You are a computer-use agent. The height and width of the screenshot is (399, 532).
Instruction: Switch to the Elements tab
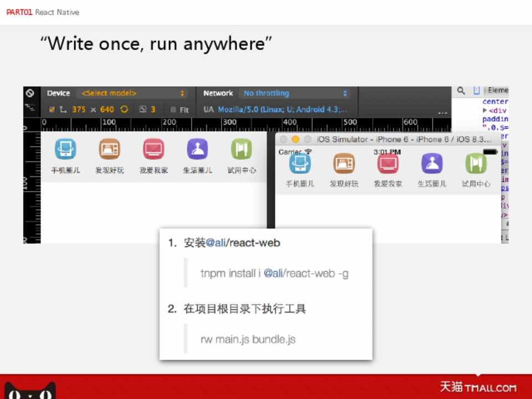coord(498,91)
